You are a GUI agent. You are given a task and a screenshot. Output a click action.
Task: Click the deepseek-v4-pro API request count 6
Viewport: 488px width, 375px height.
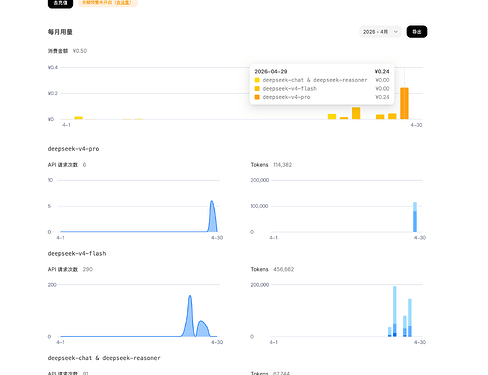(84, 165)
